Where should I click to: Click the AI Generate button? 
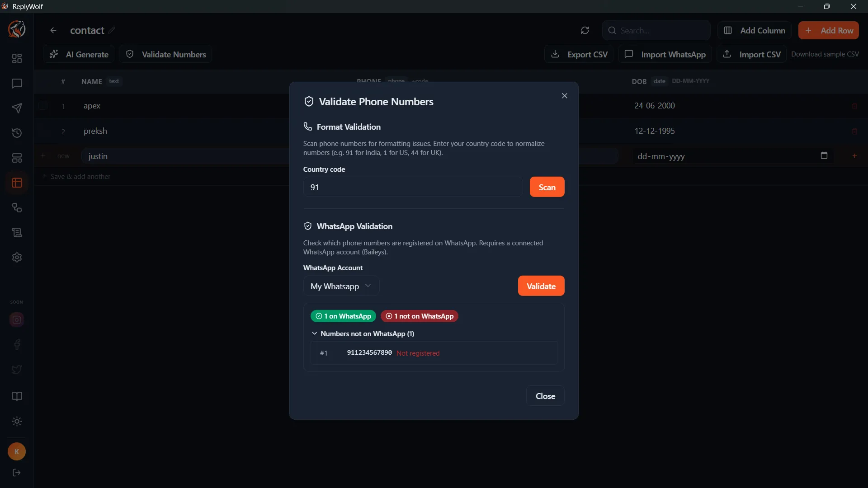tap(79, 54)
